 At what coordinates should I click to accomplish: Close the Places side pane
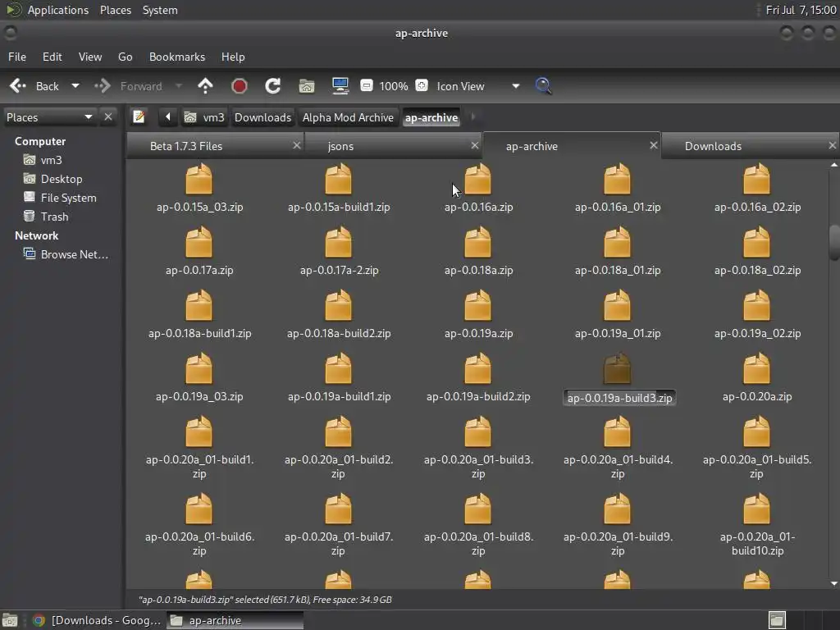(x=108, y=116)
